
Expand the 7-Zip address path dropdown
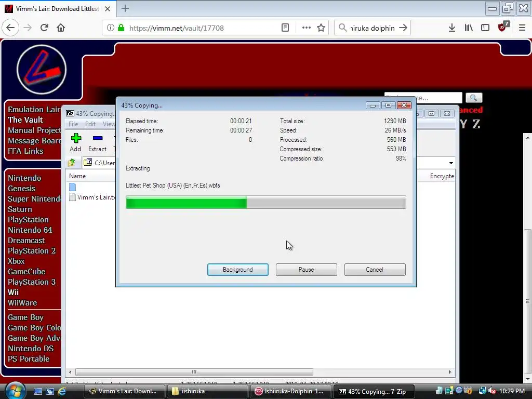451,163
